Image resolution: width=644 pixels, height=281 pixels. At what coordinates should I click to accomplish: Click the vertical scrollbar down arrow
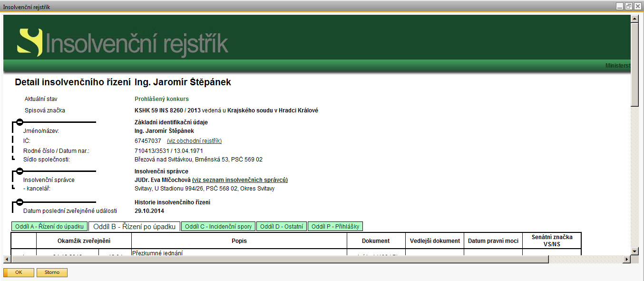point(634,251)
